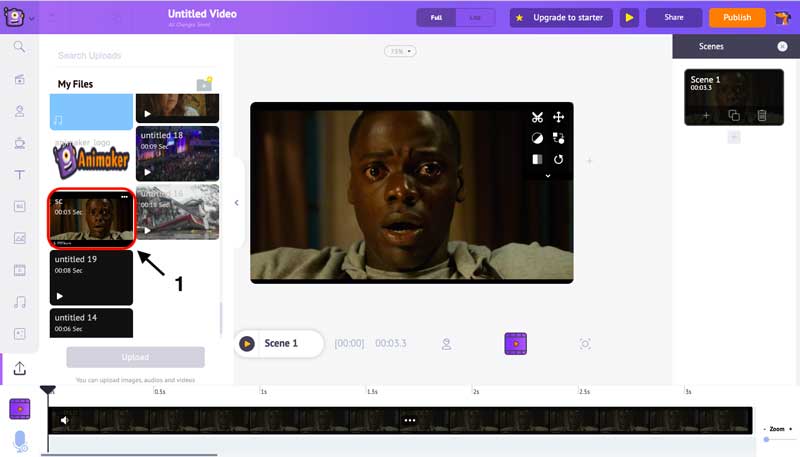The height and width of the screenshot is (457, 800).
Task: Click the Scene 1 name label
Action: [x=281, y=343]
